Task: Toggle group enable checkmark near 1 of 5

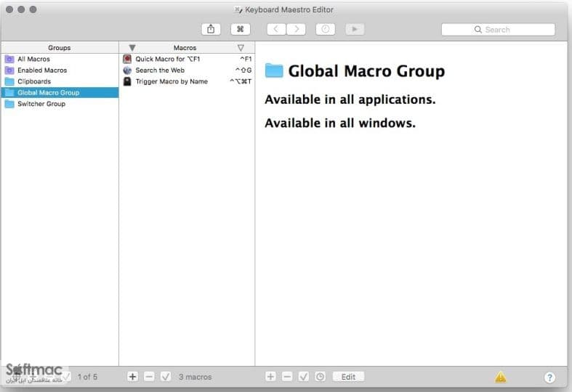Action: click(65, 377)
